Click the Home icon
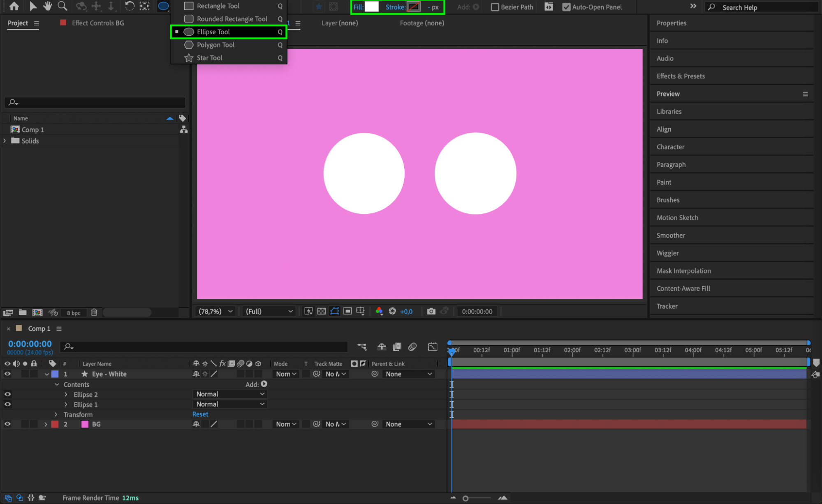 pyautogui.click(x=14, y=6)
